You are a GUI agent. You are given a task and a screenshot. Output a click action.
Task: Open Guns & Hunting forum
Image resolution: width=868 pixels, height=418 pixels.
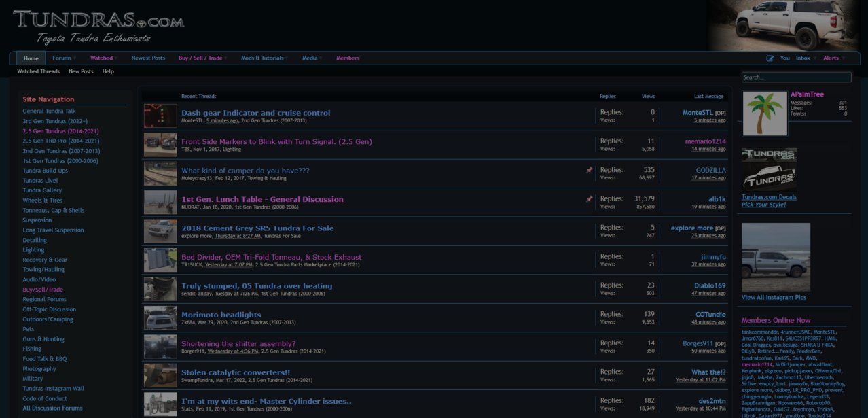[43, 339]
